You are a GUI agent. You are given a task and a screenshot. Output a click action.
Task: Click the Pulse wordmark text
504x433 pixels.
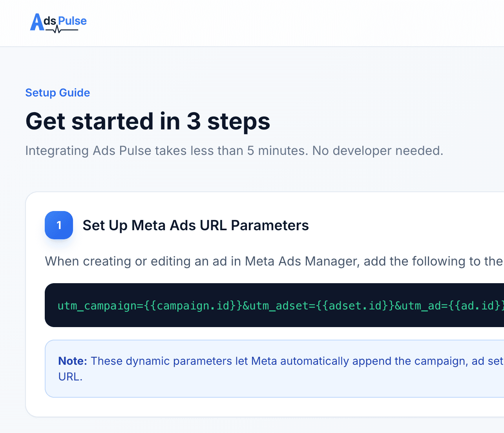pyautogui.click(x=72, y=21)
